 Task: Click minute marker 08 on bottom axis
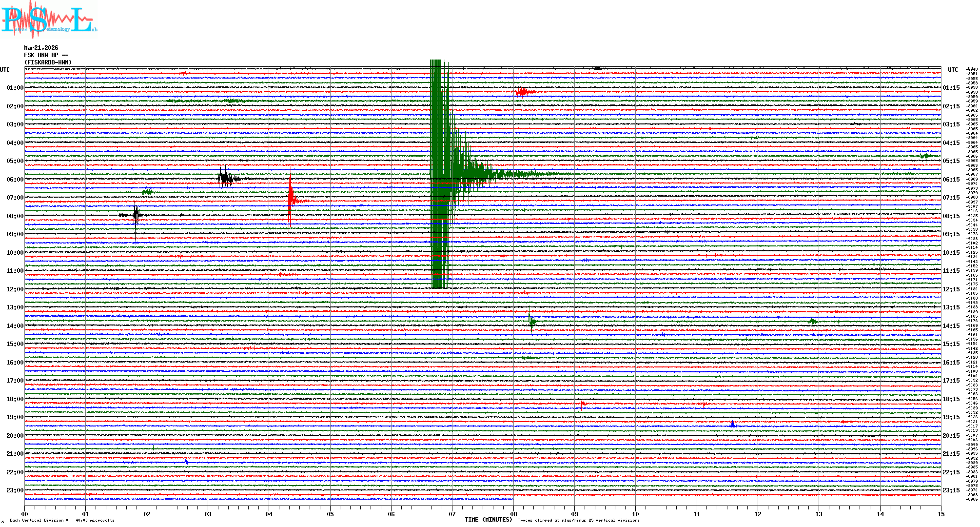point(513,514)
